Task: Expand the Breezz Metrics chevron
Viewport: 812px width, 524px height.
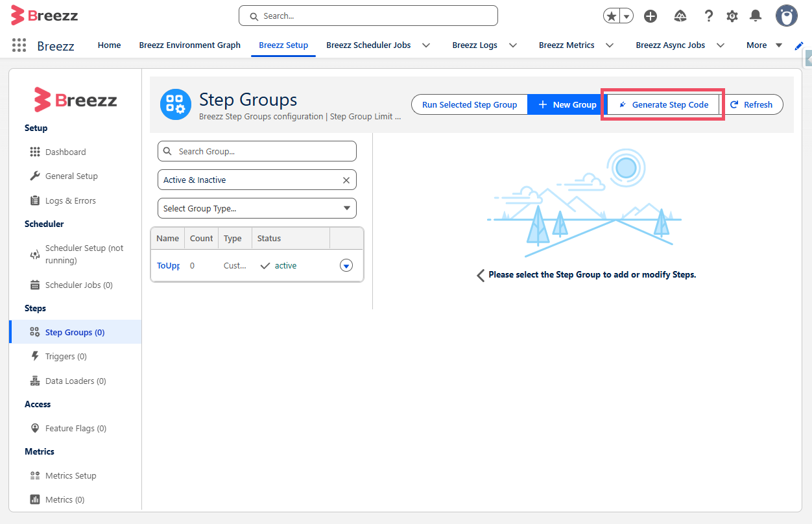Action: click(x=610, y=45)
